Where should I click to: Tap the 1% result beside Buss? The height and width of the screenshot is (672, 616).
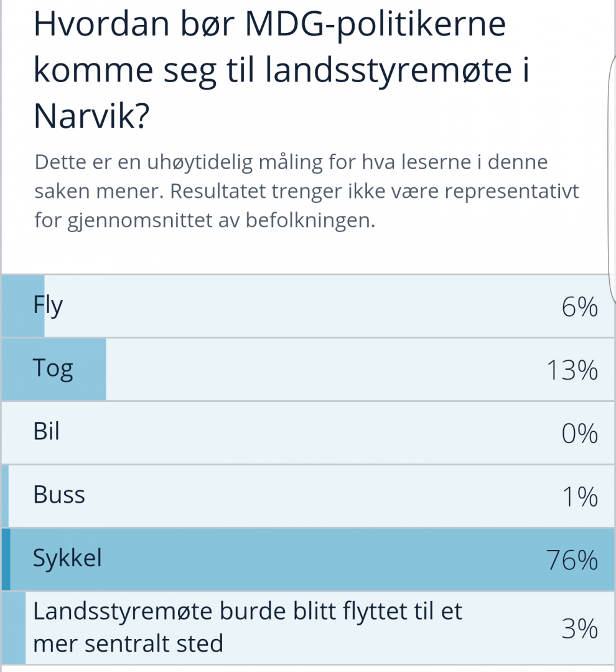(579, 498)
